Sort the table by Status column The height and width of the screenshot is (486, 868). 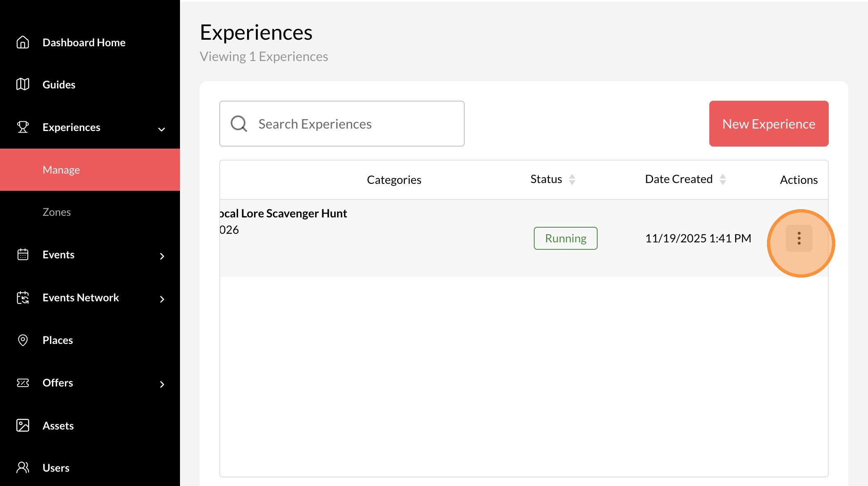pyautogui.click(x=572, y=179)
